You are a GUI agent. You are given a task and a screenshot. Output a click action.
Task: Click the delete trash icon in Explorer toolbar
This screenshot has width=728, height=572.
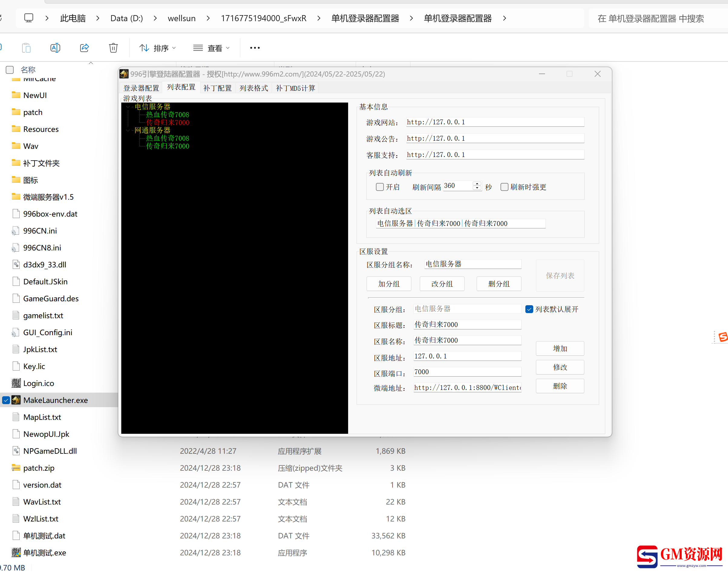click(x=113, y=48)
